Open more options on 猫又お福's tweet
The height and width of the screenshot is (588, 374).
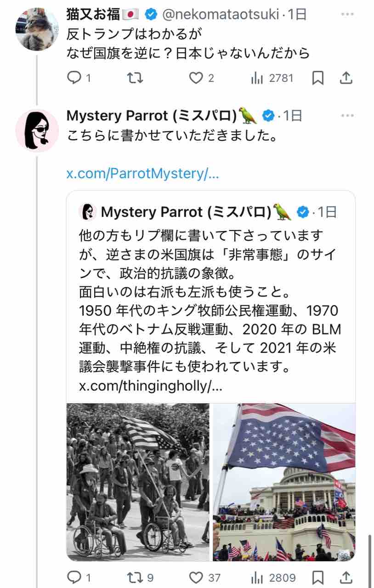[347, 15]
